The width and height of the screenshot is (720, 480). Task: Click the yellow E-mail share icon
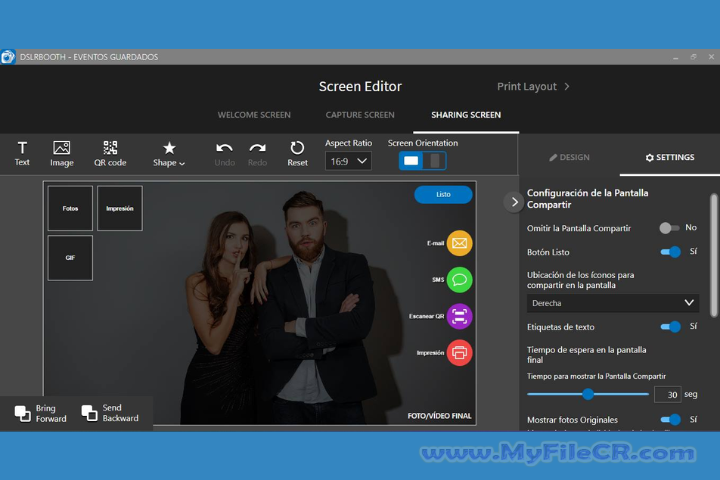point(459,243)
